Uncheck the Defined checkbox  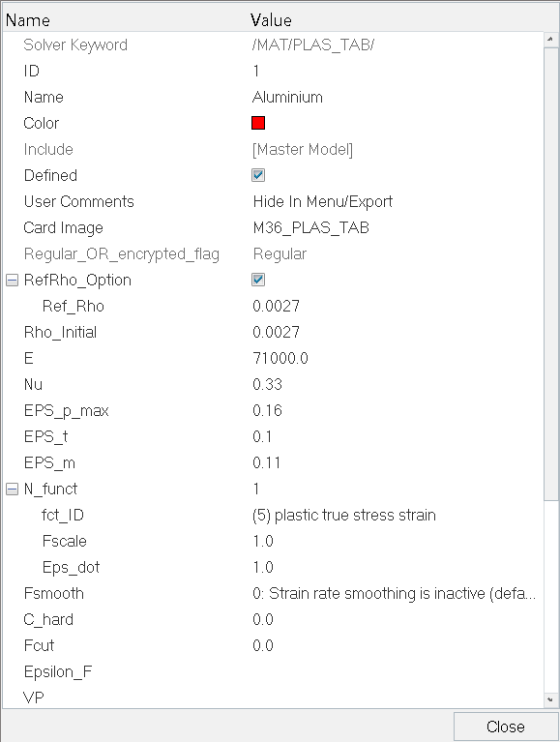coord(258,175)
